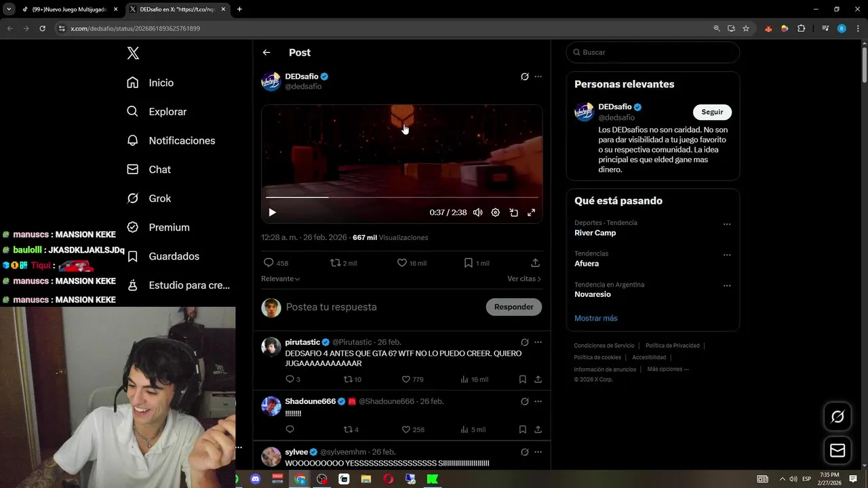868x488 pixels.
Task: Open video settings gear
Action: point(496,212)
